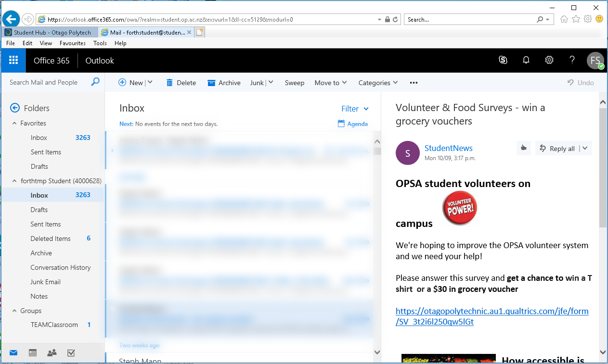The width and height of the screenshot is (608, 364).
Task: Open the Filter dropdown
Action: (x=355, y=109)
